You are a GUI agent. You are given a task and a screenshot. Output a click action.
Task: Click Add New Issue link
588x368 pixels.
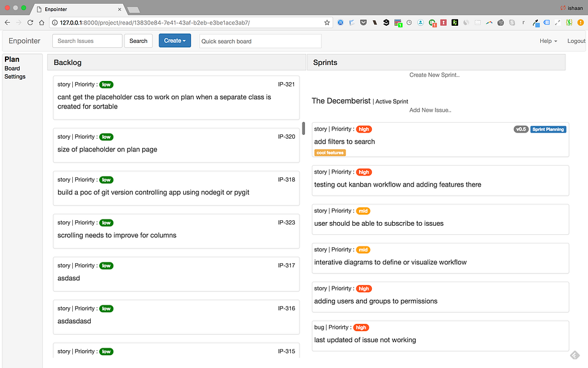(x=430, y=110)
